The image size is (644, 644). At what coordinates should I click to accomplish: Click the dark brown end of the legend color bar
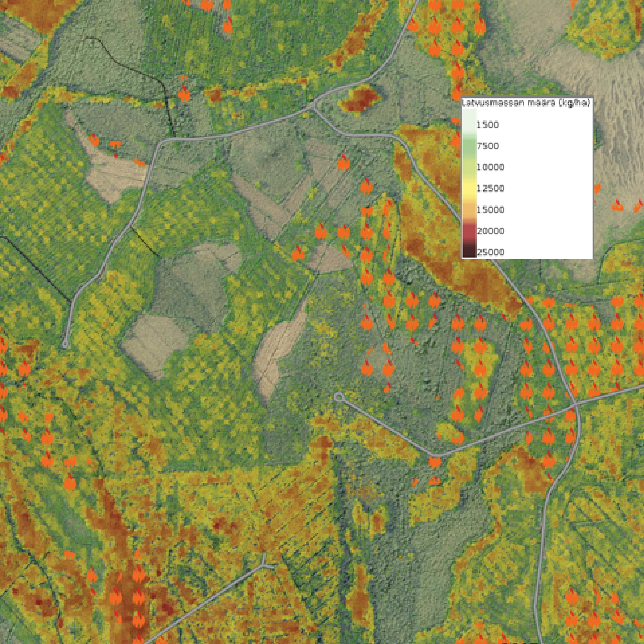[469, 252]
